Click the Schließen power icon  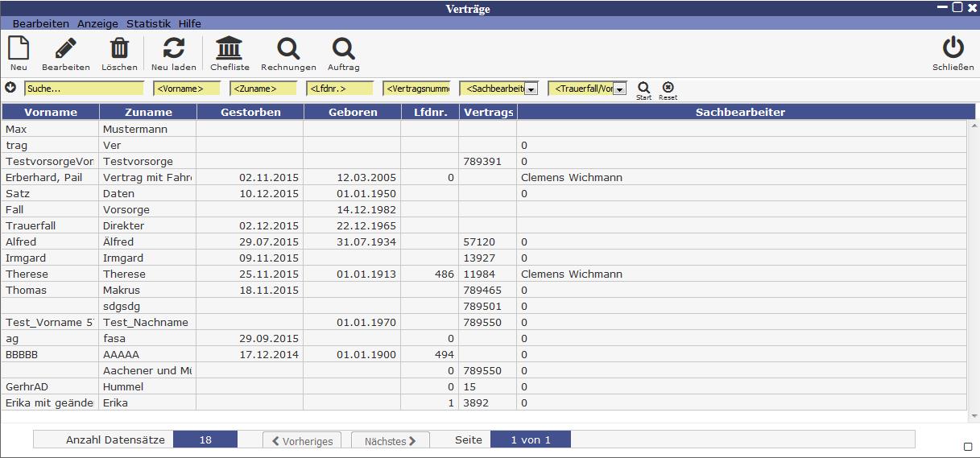tap(953, 48)
